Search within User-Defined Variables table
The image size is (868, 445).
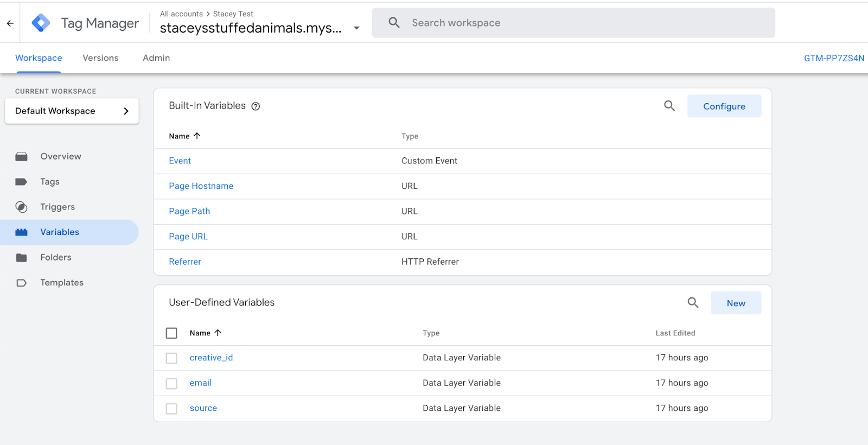tap(693, 302)
